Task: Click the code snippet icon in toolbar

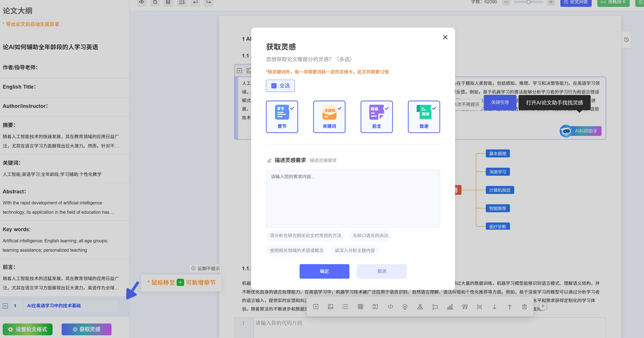Action: tap(390, 306)
